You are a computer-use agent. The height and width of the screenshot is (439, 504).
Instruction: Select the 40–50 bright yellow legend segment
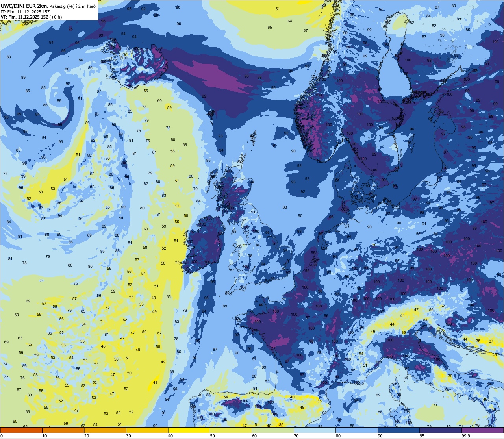click(x=189, y=430)
